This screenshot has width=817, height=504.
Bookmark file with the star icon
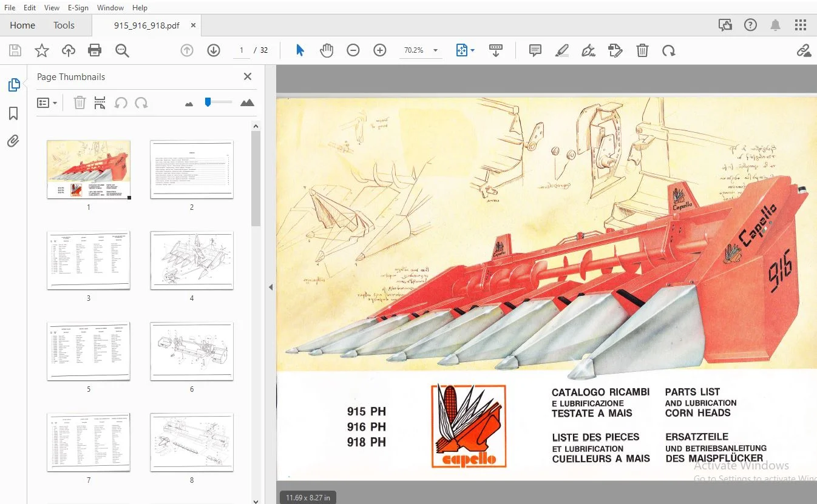click(41, 50)
